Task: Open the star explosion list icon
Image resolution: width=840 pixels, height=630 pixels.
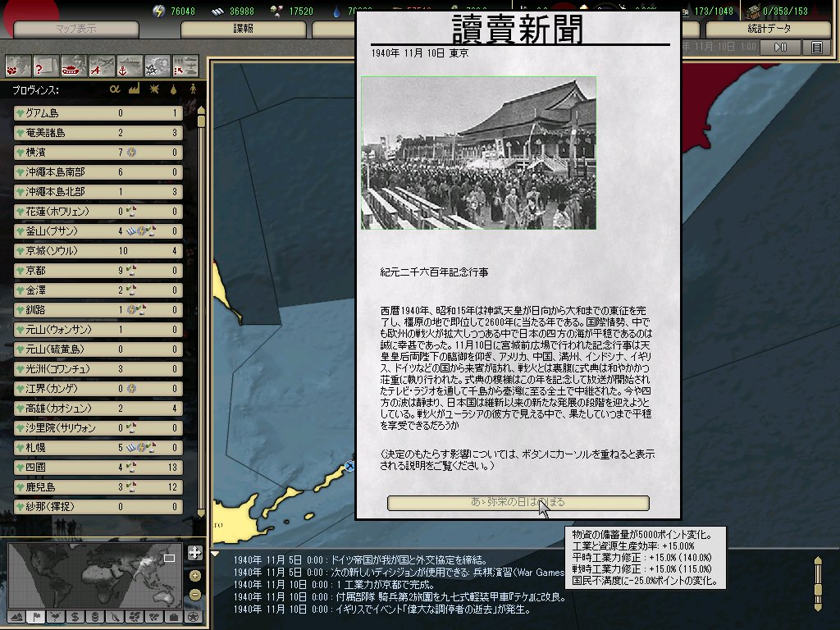Action: [157, 66]
